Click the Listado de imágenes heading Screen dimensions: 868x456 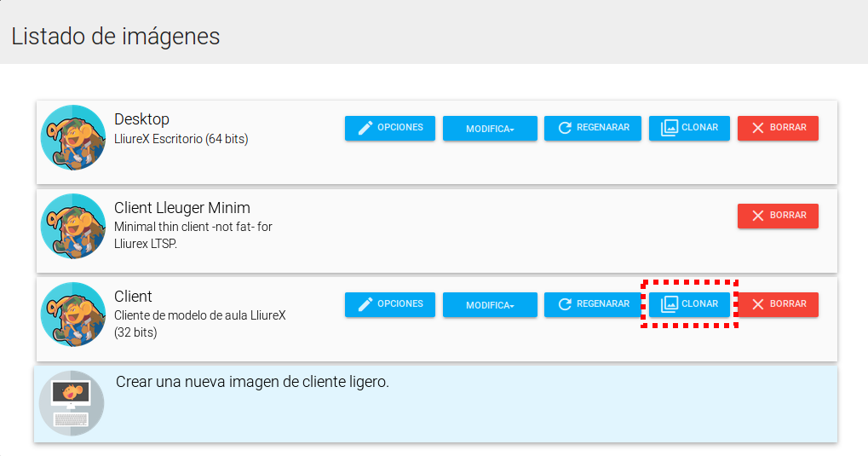click(x=116, y=37)
